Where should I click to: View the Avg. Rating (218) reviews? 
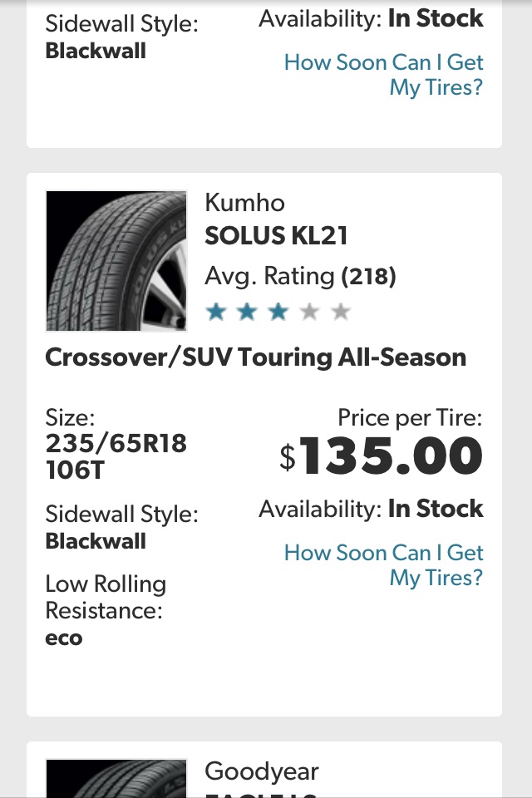(x=300, y=276)
